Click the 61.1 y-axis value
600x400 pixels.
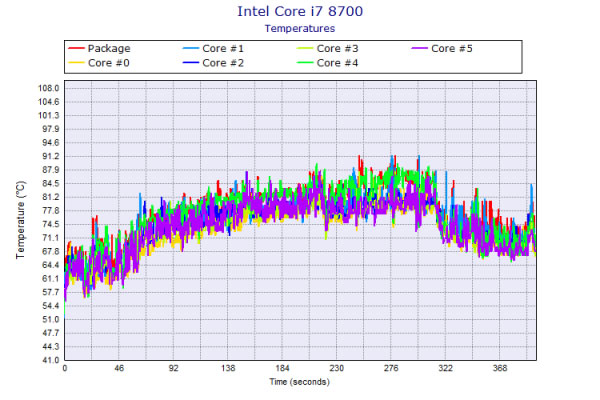[51, 278]
